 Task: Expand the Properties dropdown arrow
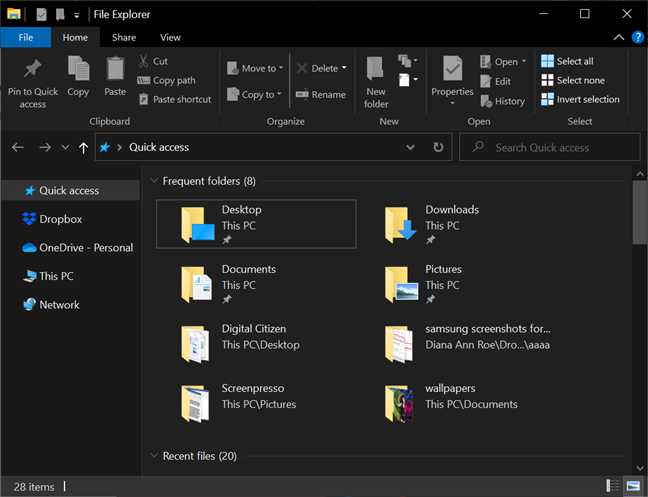click(452, 103)
